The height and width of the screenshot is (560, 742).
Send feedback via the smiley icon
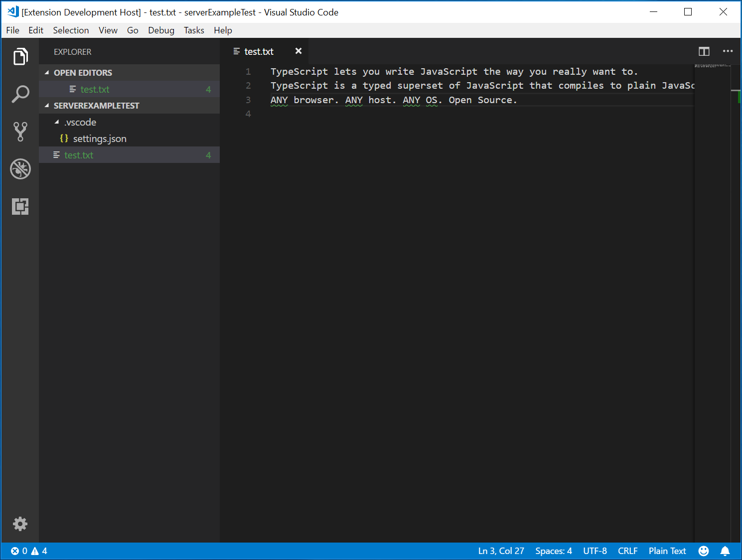point(704,551)
